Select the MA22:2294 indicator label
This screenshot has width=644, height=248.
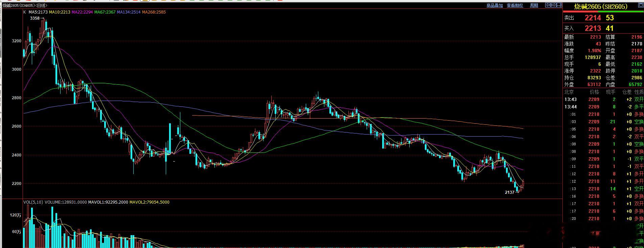(x=82, y=12)
